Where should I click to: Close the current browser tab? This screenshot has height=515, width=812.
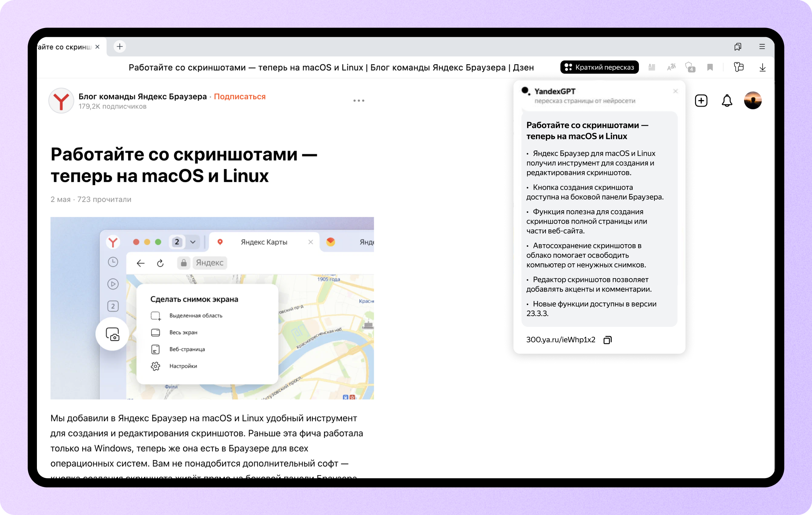[x=97, y=47]
